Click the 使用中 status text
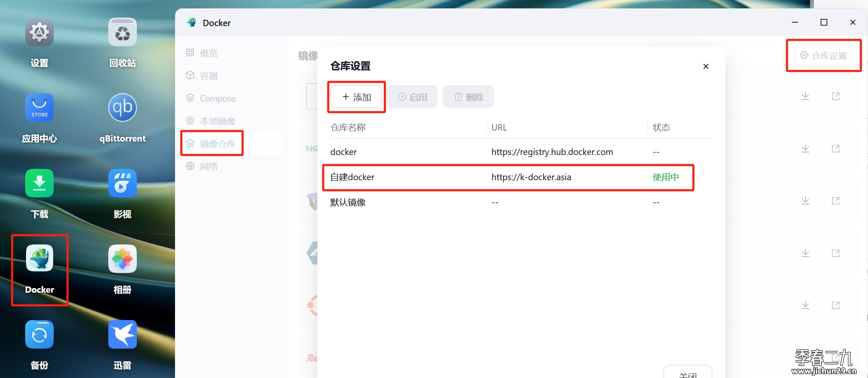868x378 pixels. (666, 177)
